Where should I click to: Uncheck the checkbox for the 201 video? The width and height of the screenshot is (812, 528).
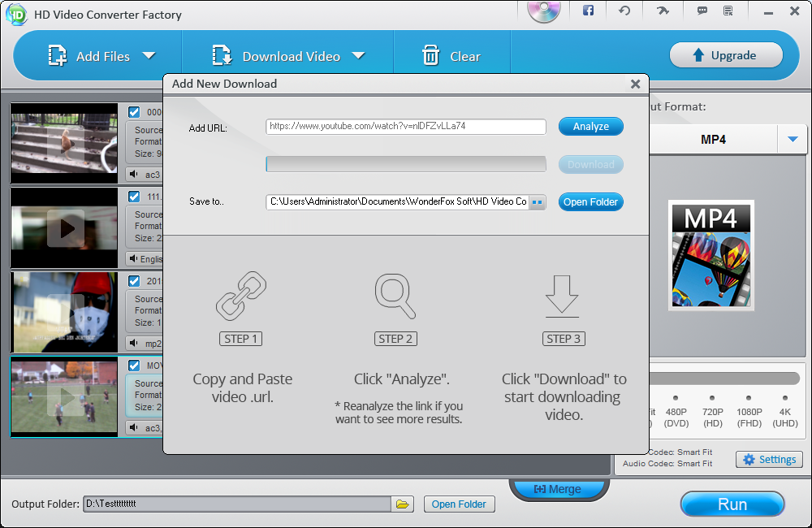point(134,281)
